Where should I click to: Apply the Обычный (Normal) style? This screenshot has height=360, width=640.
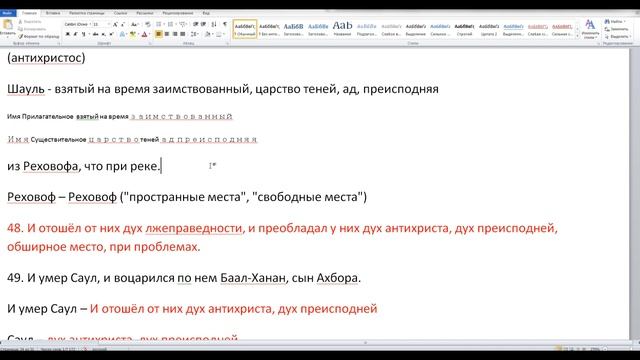[245, 29]
